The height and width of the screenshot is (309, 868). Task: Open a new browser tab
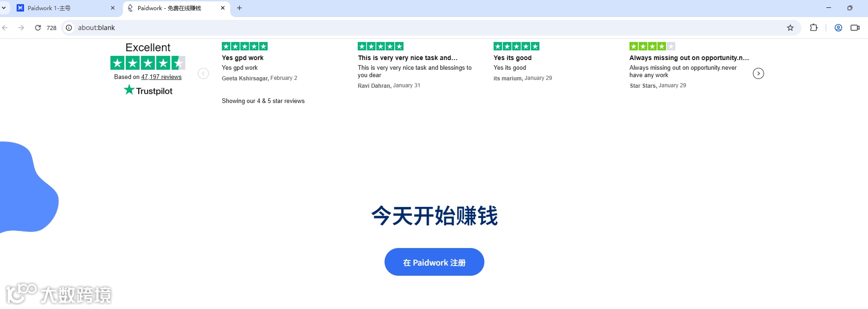[239, 8]
